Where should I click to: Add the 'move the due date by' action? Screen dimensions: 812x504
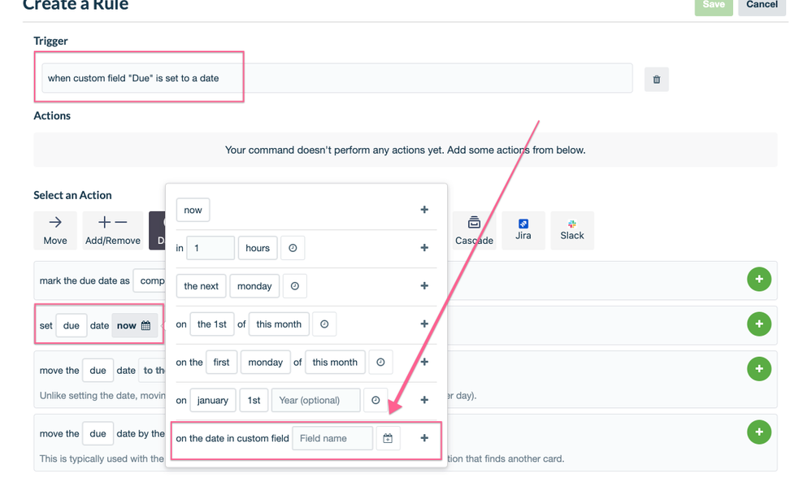(x=759, y=432)
